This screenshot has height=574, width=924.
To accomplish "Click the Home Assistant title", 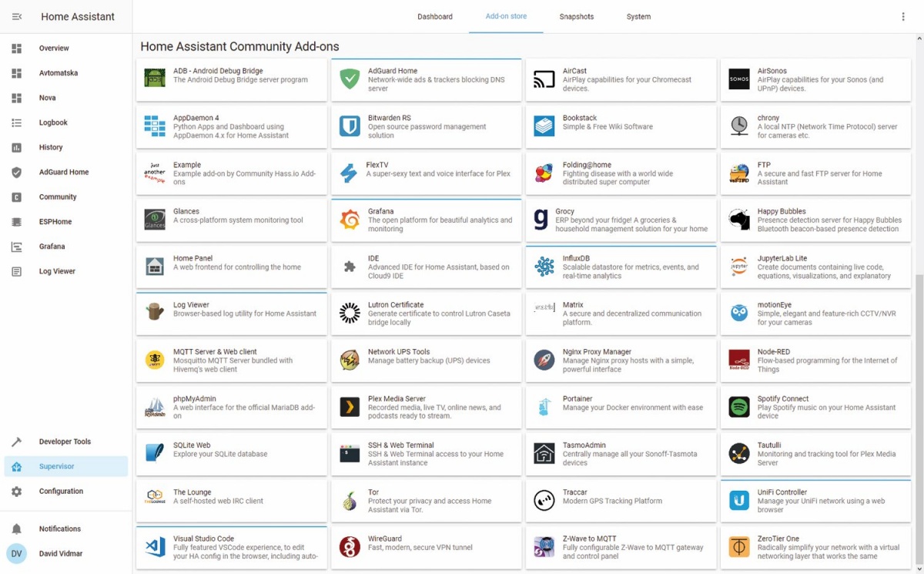I will [78, 16].
